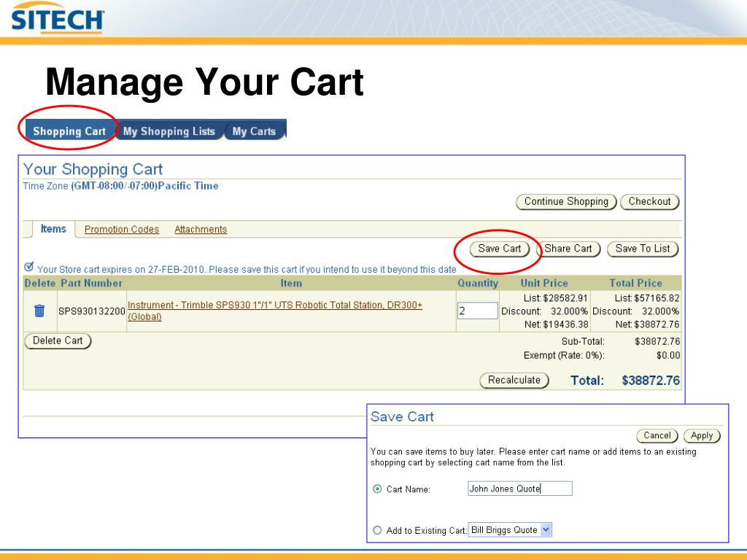Cancel the Save Cart dialog
747x560 pixels.
click(x=657, y=435)
